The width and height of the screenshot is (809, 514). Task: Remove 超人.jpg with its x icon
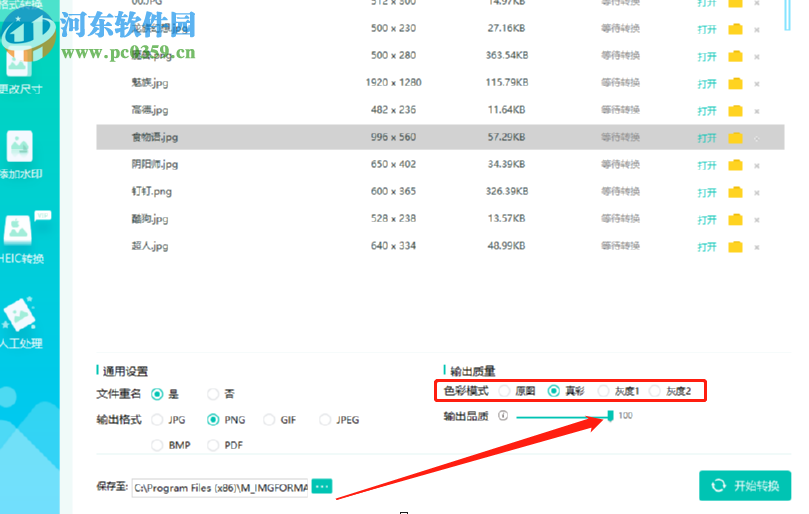pyautogui.click(x=757, y=247)
